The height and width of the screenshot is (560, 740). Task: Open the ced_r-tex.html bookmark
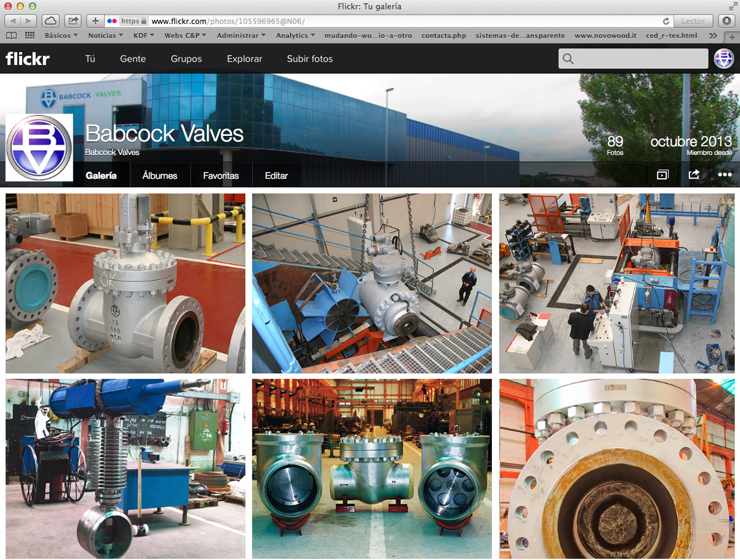coord(672,35)
